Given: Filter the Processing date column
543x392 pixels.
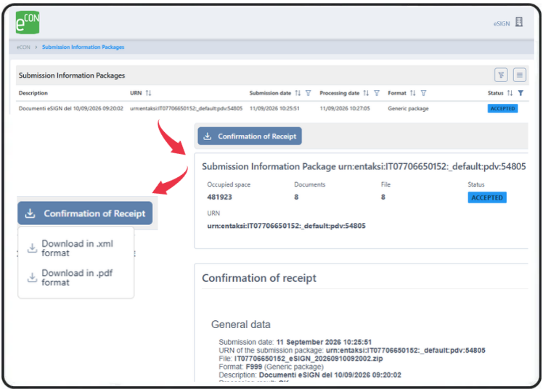Looking at the screenshot, I should [x=377, y=93].
